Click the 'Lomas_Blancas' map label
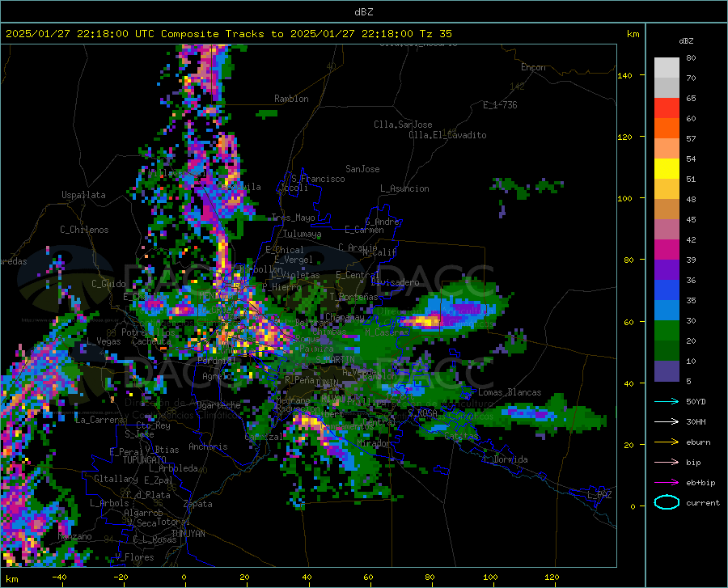The width and height of the screenshot is (728, 588). (x=510, y=392)
